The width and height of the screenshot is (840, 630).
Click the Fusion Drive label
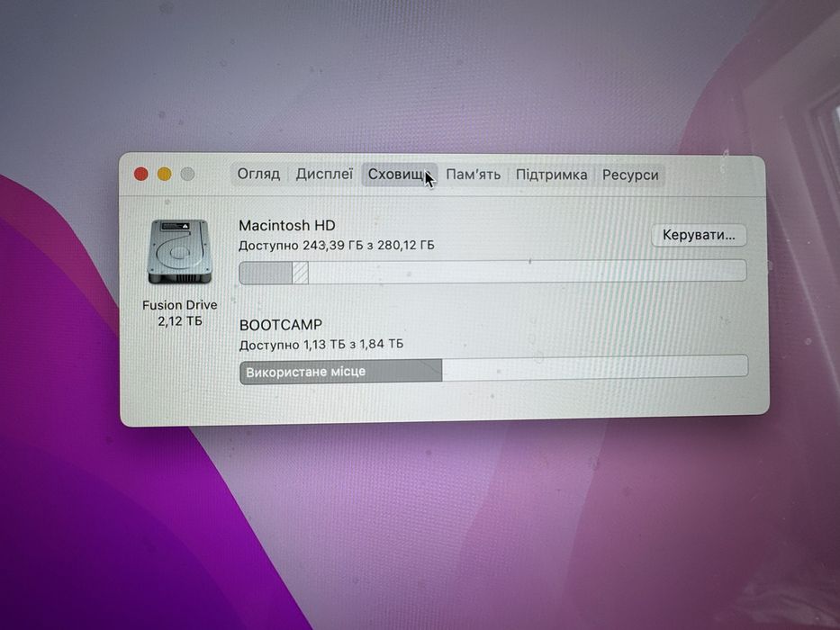coord(179,305)
